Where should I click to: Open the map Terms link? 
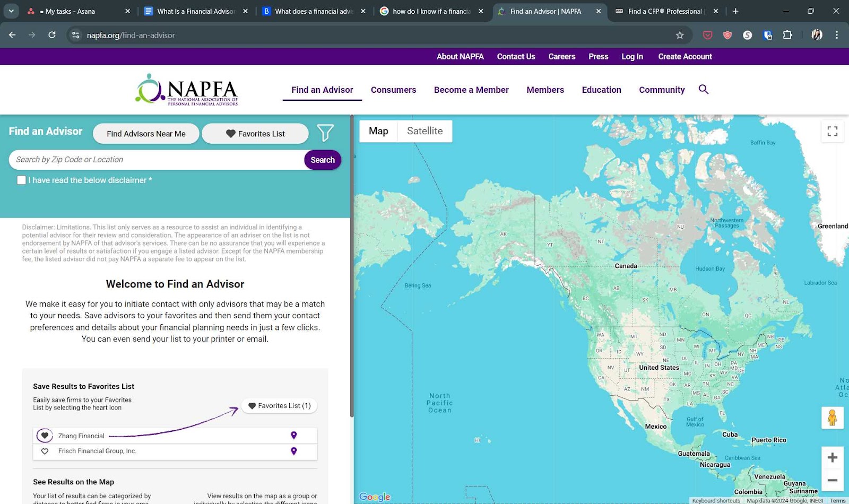(x=838, y=500)
